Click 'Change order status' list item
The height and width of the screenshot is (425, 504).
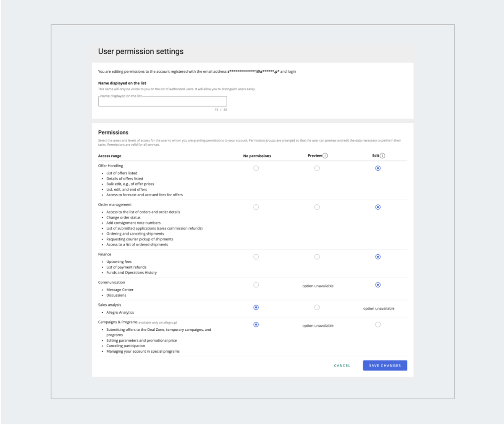point(123,218)
